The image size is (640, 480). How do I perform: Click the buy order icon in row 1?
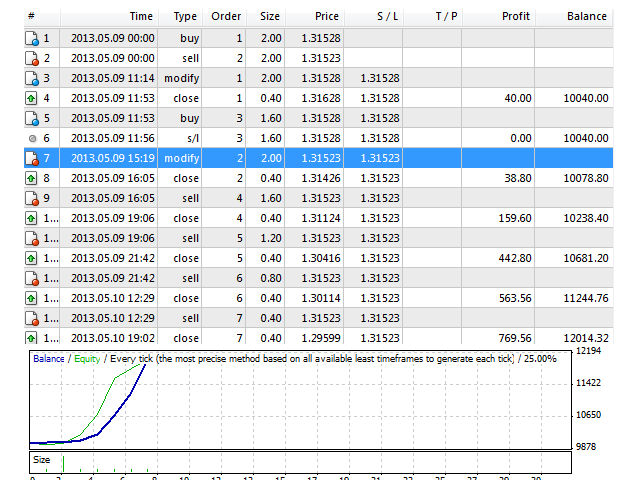click(x=32, y=38)
